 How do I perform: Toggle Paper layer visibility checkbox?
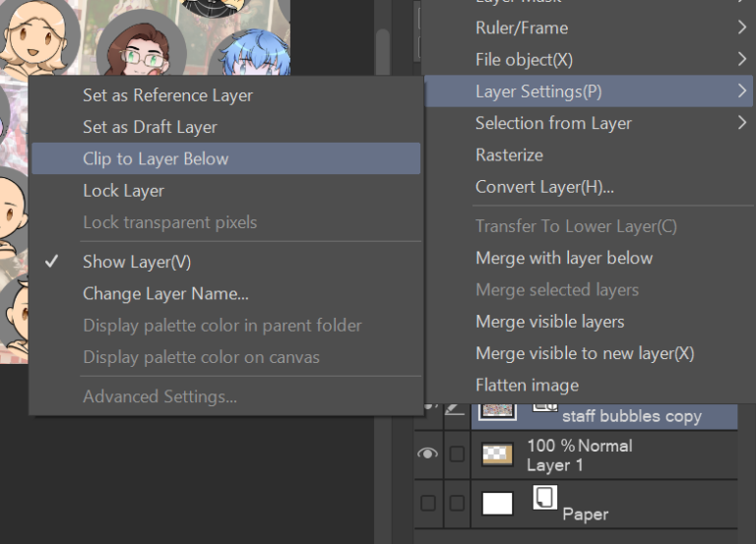click(x=427, y=503)
